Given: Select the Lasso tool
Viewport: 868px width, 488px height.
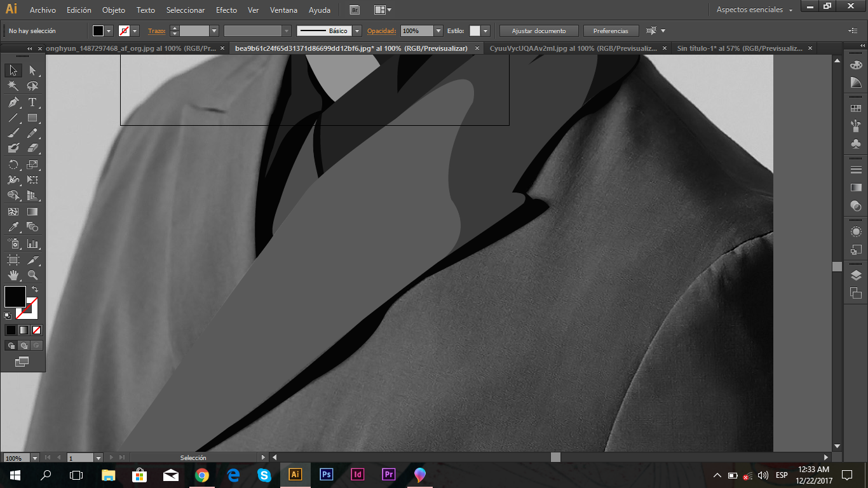Looking at the screenshot, I should (32, 86).
